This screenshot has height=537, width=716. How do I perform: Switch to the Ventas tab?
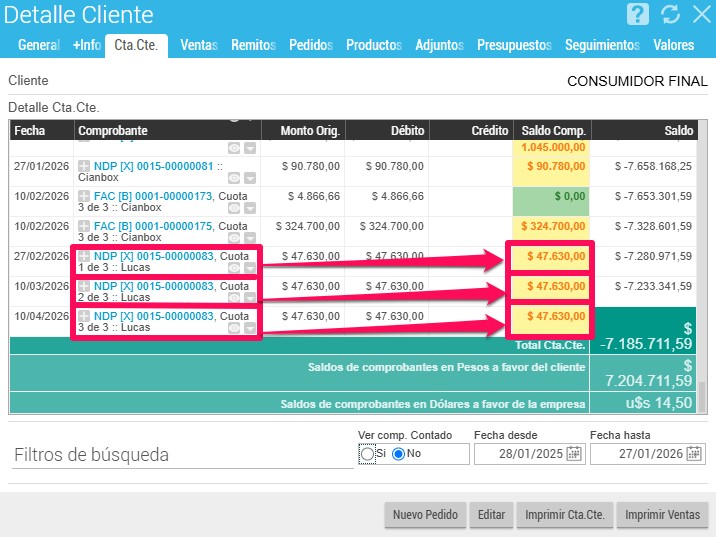pyautogui.click(x=199, y=45)
